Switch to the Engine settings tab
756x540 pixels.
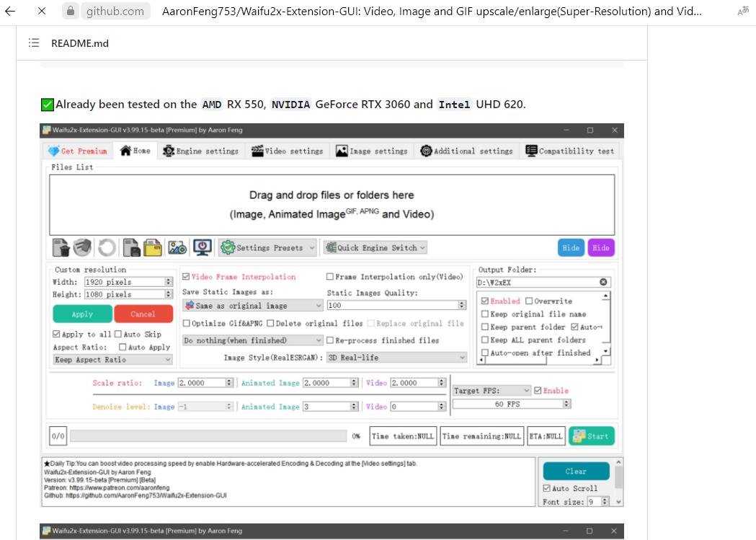201,151
